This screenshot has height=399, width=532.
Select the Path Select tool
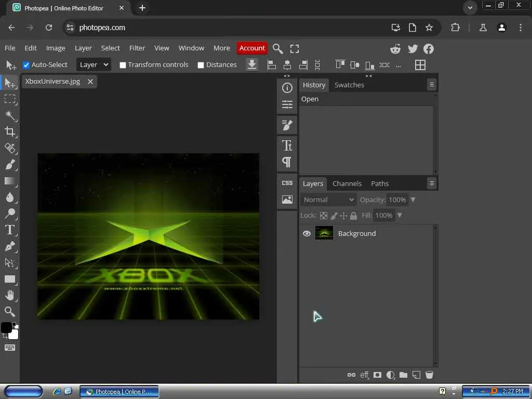(10, 262)
